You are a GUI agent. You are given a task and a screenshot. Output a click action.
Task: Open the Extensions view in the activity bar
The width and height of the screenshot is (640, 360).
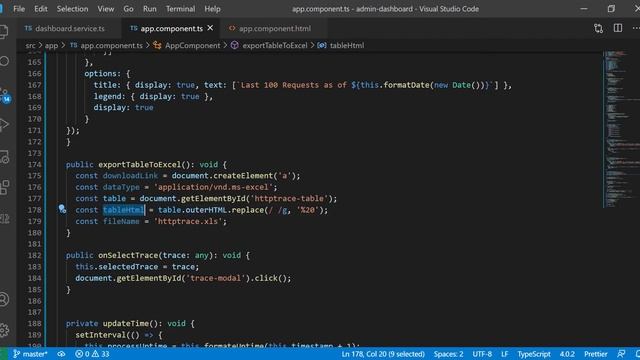tap(4, 187)
